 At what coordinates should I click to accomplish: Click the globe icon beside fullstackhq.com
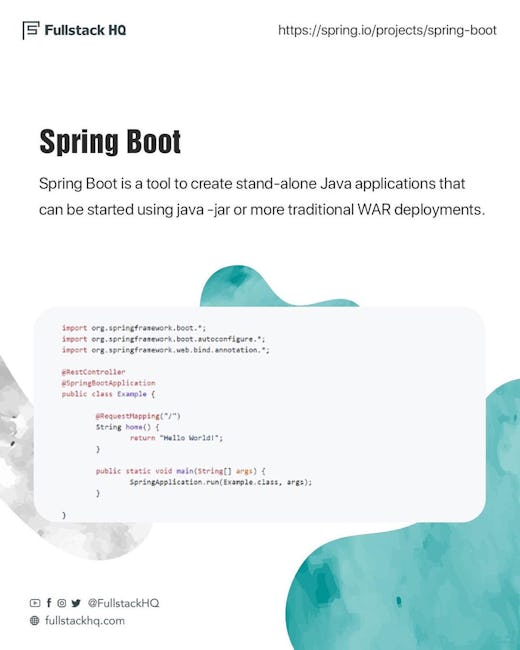[35, 621]
